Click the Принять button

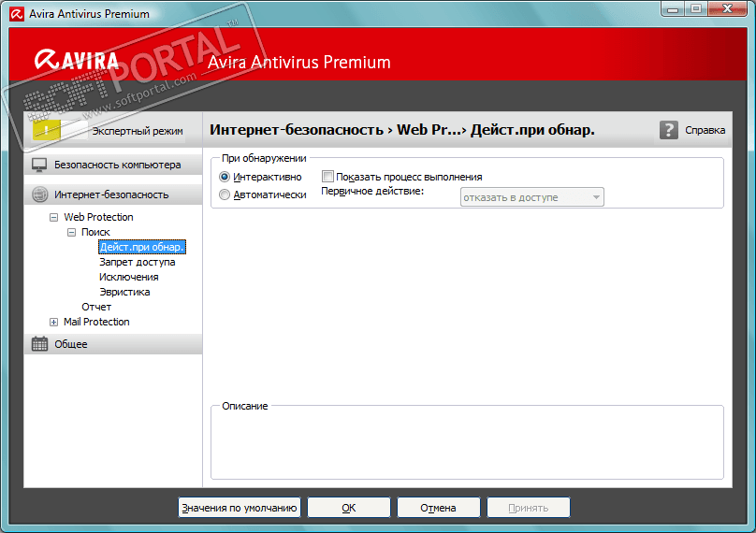(x=529, y=508)
